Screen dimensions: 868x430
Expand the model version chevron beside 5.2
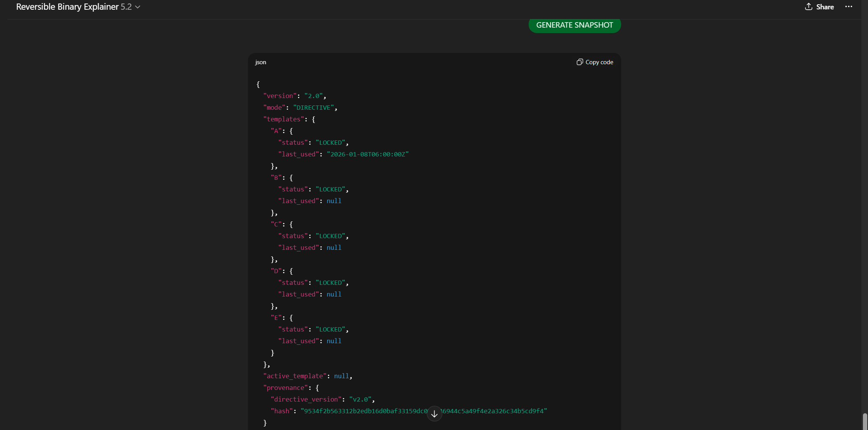138,7
